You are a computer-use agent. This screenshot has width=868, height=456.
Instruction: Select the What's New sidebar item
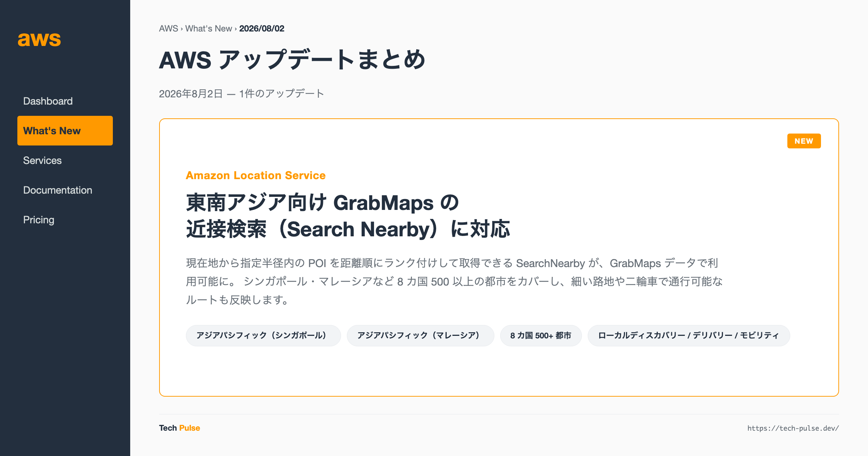65,131
